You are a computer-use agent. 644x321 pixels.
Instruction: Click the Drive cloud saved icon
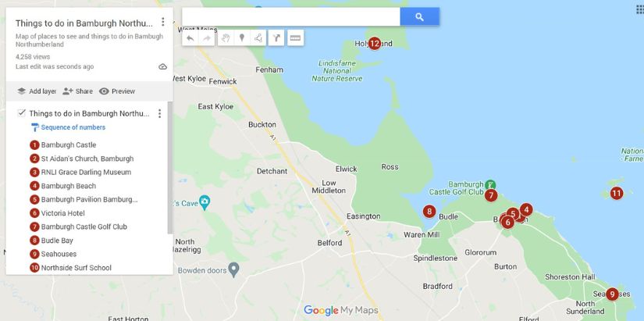(162, 66)
